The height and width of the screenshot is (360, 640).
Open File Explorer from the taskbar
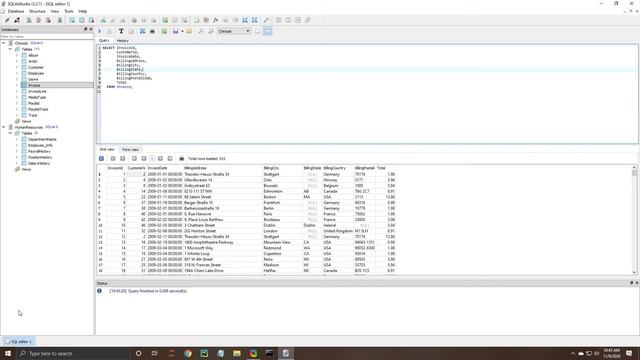coord(237,353)
